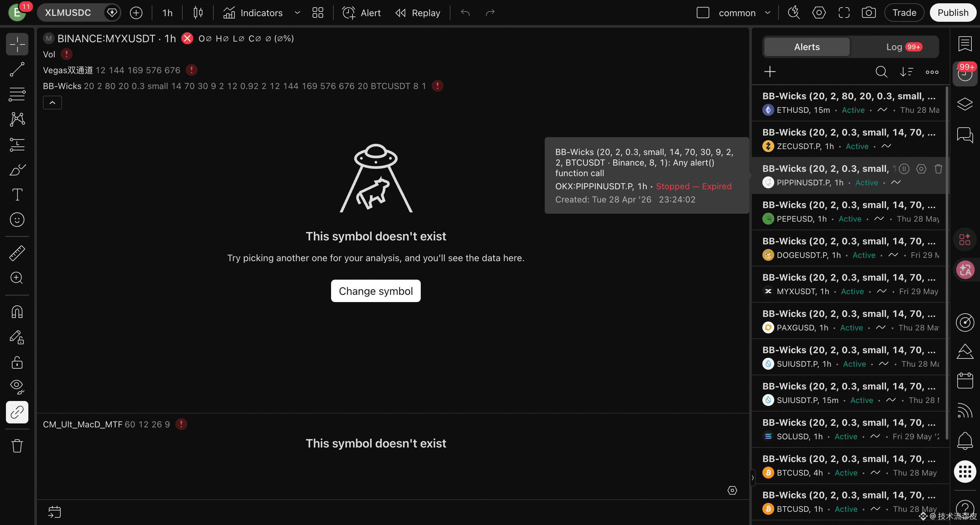Image resolution: width=980 pixels, height=525 pixels.
Task: Toggle magnet mode for drawings
Action: pos(17,312)
